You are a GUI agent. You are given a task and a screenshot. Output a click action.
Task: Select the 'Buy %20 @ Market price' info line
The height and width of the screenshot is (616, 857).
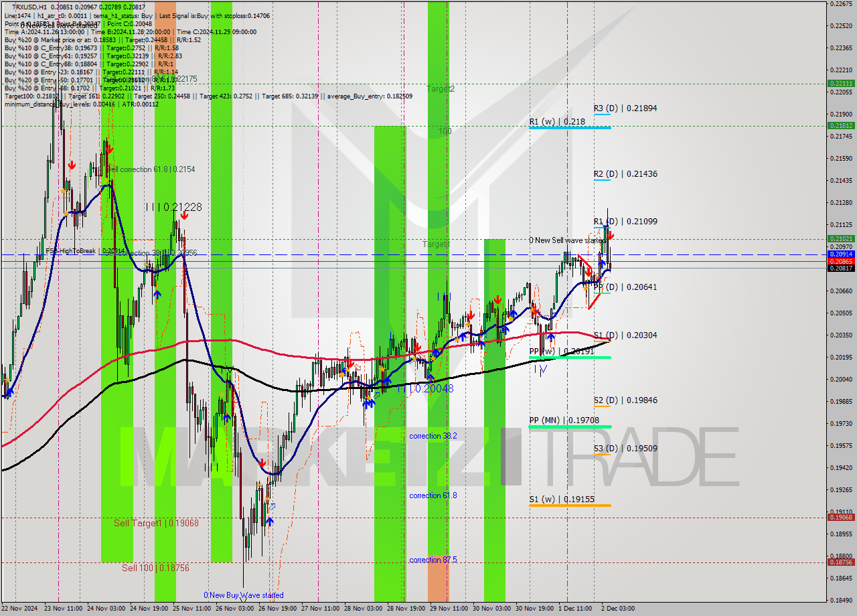102,40
